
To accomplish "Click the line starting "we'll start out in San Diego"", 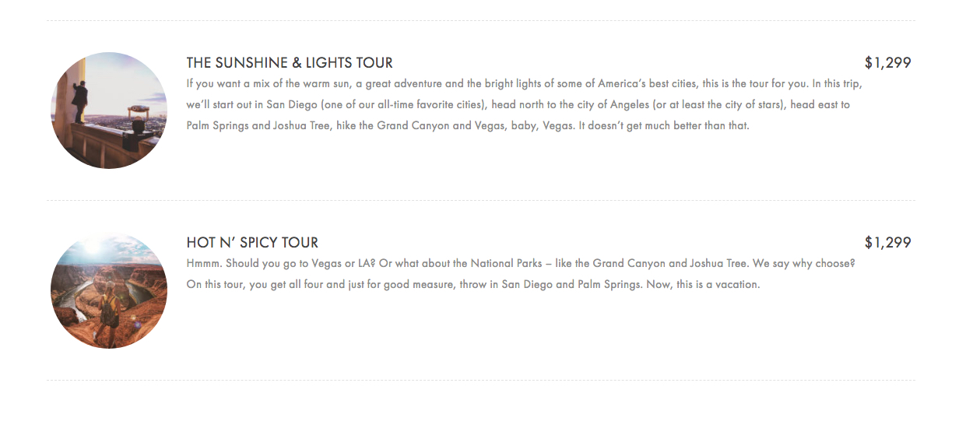I will click(x=518, y=104).
